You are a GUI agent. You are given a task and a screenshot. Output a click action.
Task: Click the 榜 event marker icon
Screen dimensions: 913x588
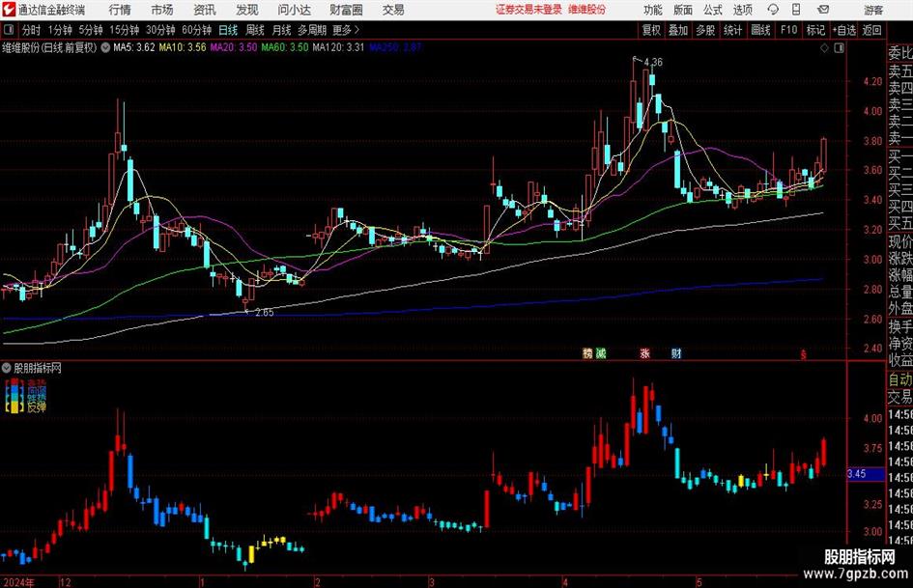[587, 353]
